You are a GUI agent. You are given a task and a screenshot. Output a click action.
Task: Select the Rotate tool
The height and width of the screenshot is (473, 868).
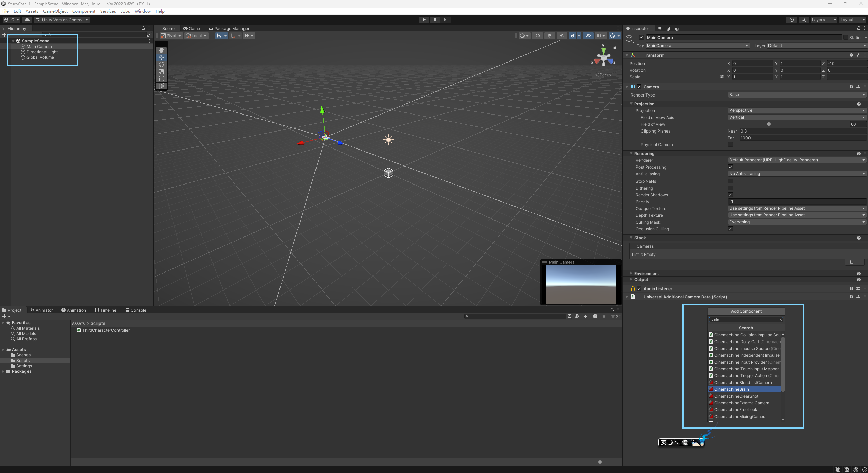coord(161,65)
